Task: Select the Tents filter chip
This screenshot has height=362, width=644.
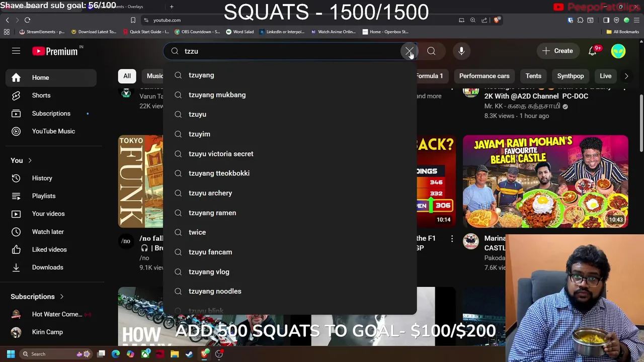Action: tap(533, 76)
